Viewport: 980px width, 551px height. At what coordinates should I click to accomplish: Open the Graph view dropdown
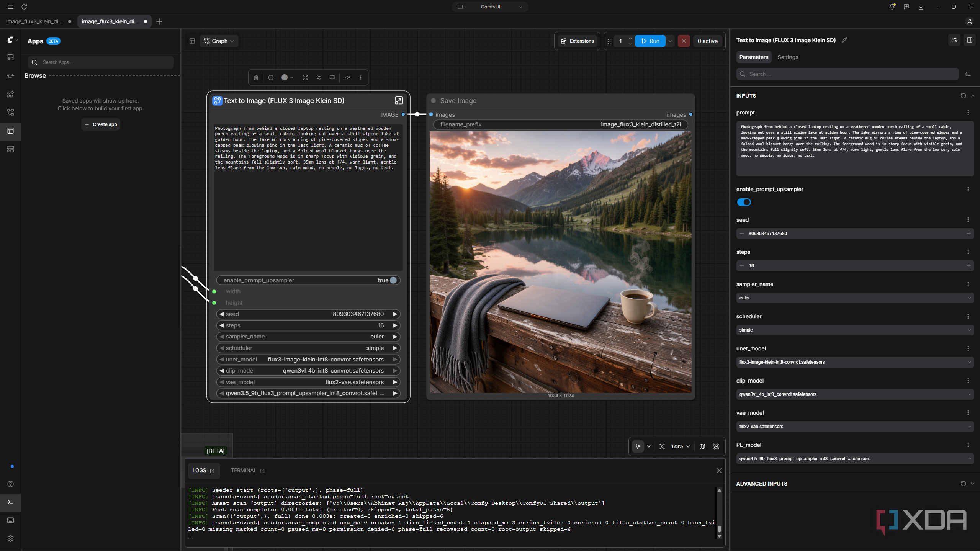219,41
